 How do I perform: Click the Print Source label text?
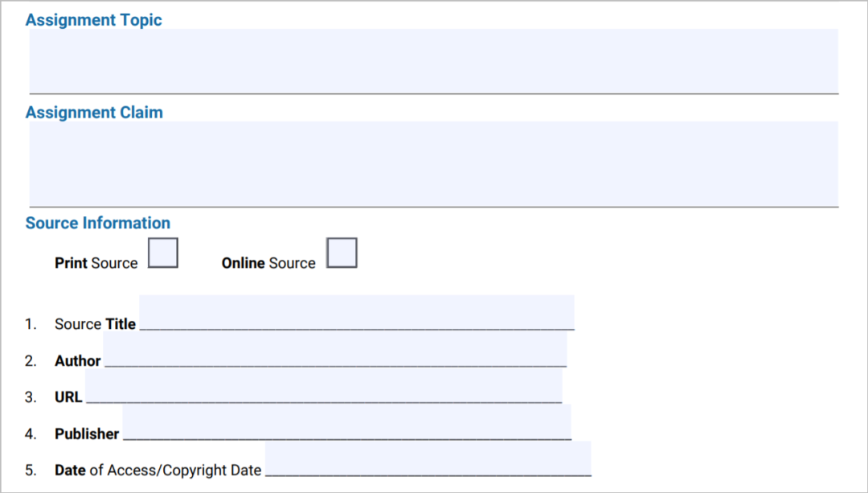[x=96, y=263]
